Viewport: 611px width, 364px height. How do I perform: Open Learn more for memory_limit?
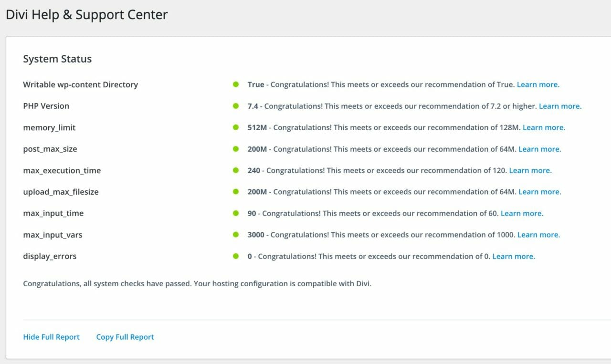[x=544, y=127]
